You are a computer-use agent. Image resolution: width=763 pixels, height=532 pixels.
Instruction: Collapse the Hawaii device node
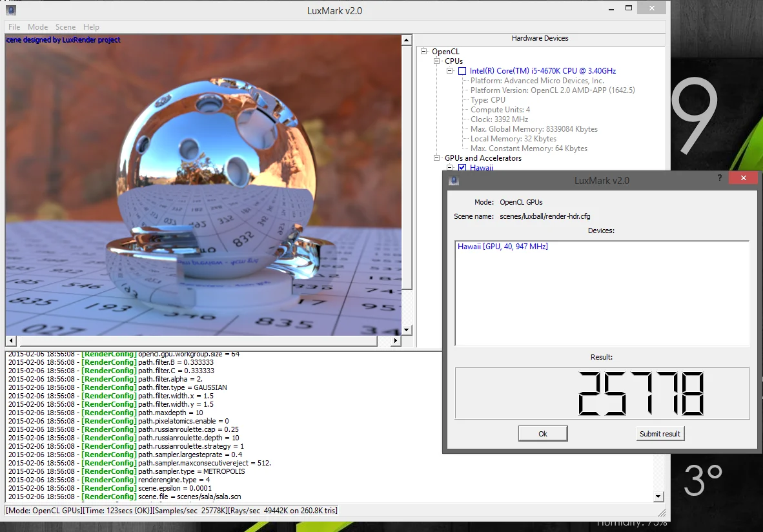450,167
